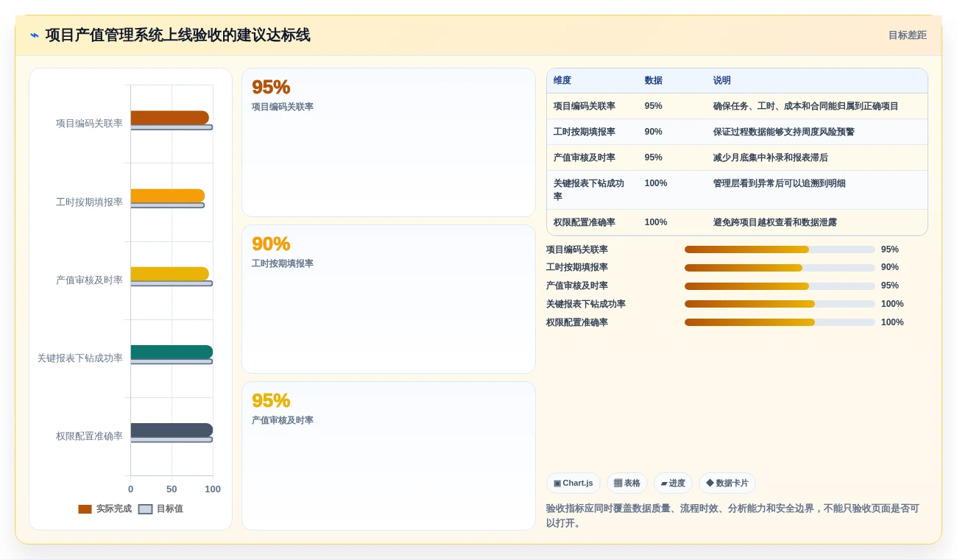Click the 表格 tag chip
This screenshot has height=560, width=957.
coord(627,483)
